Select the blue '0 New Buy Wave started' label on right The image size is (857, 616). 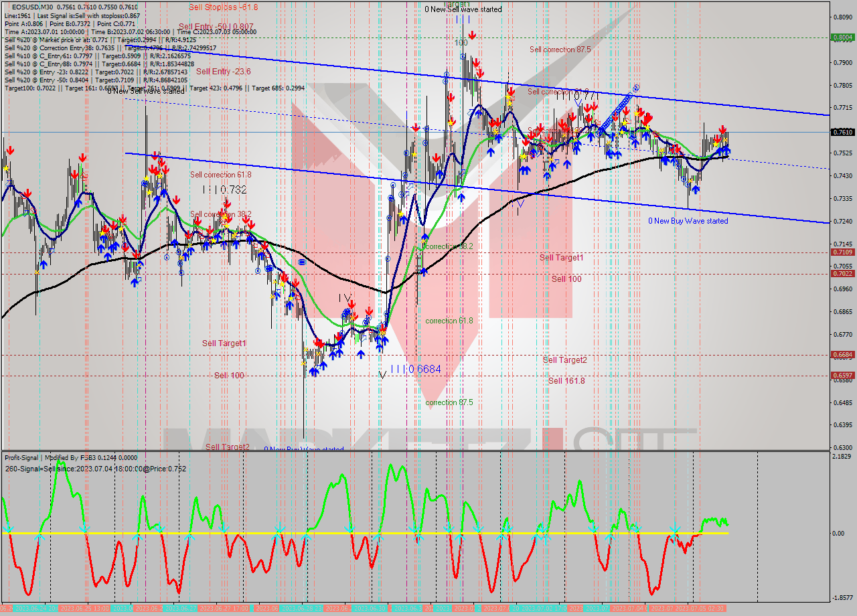(688, 221)
